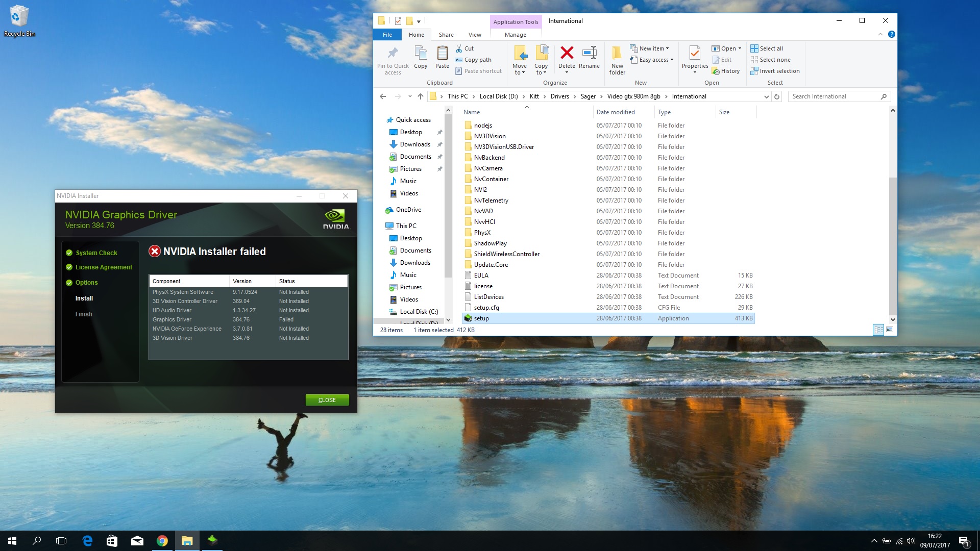
Task: Click the Search International field
Action: pyautogui.click(x=840, y=96)
